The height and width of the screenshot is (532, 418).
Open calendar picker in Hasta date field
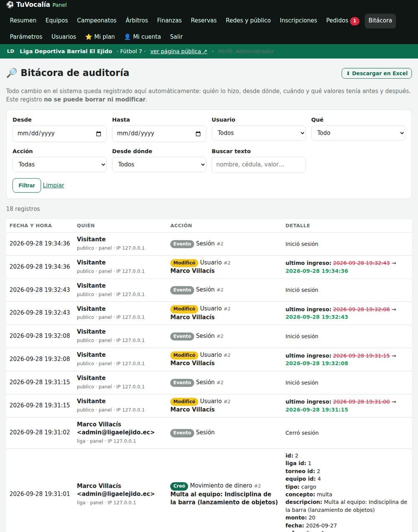(198, 134)
